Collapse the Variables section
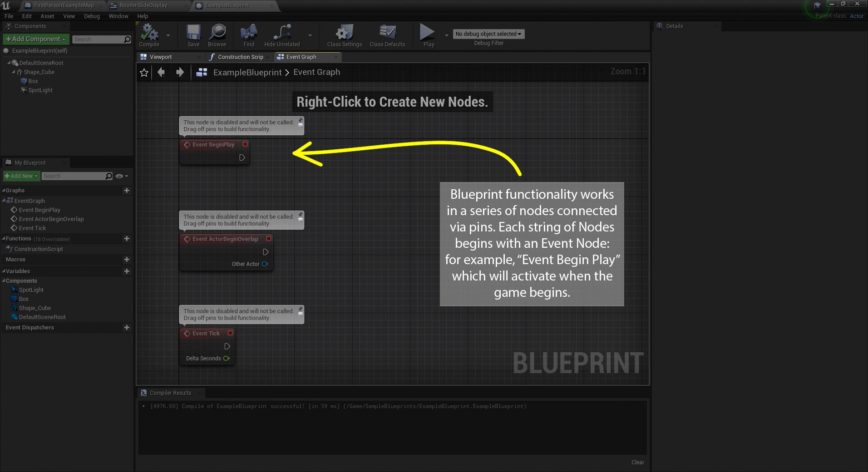 pyautogui.click(x=4, y=271)
